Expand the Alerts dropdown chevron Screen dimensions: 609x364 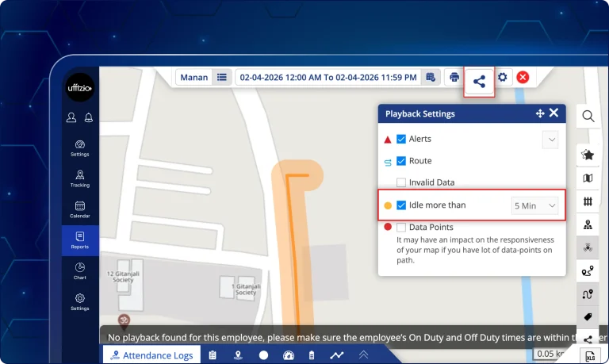[550, 140]
